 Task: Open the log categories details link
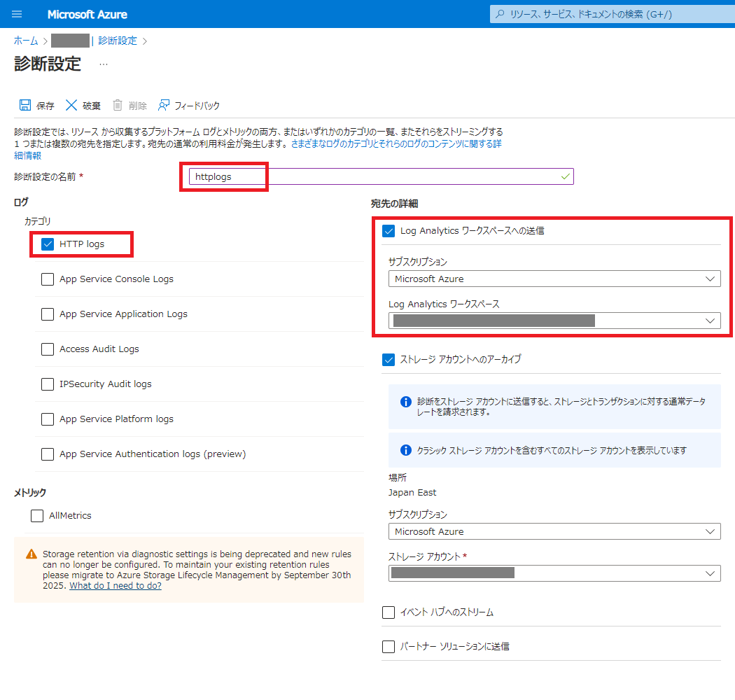click(x=396, y=144)
